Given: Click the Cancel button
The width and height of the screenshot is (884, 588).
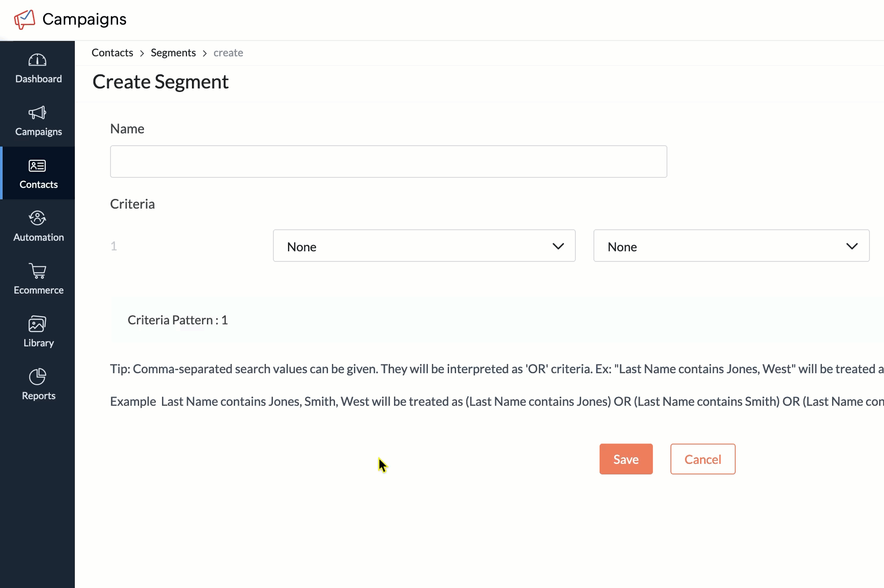Looking at the screenshot, I should [703, 459].
